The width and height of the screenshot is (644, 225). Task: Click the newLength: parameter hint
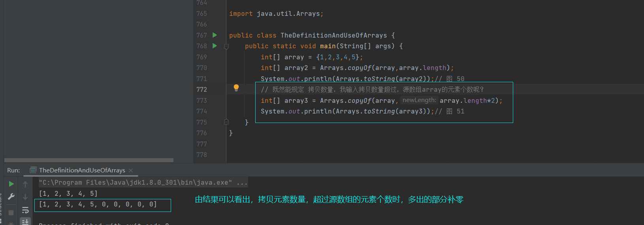[x=419, y=100]
